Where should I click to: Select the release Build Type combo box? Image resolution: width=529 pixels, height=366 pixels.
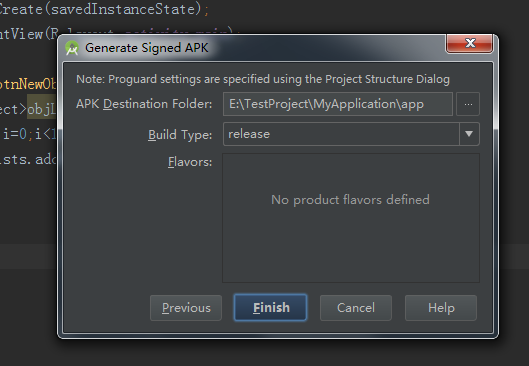tap(351, 134)
